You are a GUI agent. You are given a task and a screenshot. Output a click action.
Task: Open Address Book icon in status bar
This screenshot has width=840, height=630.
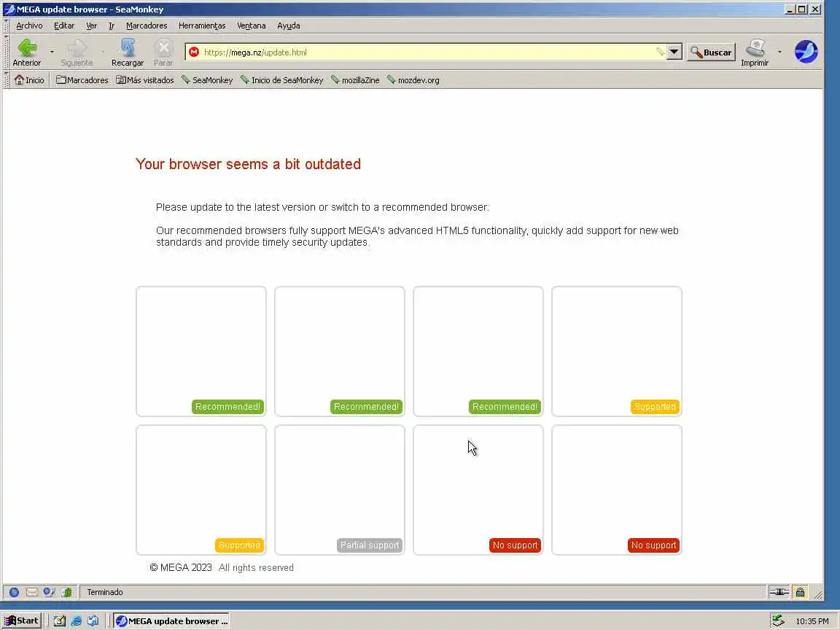[x=67, y=592]
